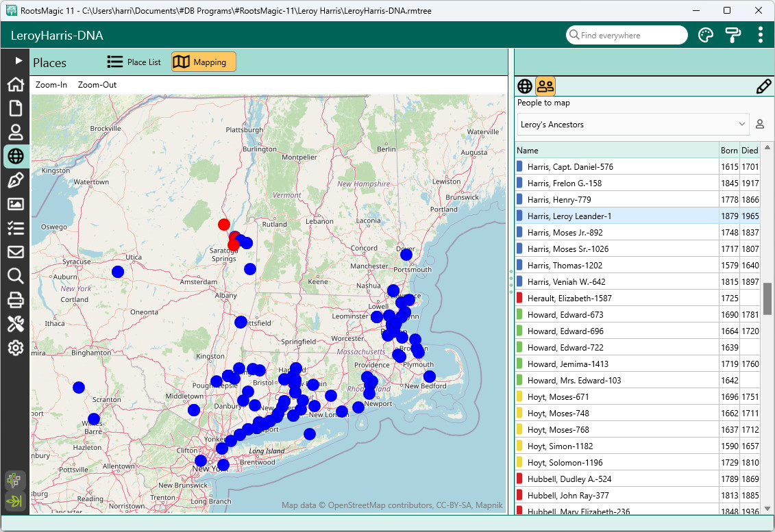775x532 pixels.
Task: Click Zoom-Out on the map
Action: tap(97, 84)
